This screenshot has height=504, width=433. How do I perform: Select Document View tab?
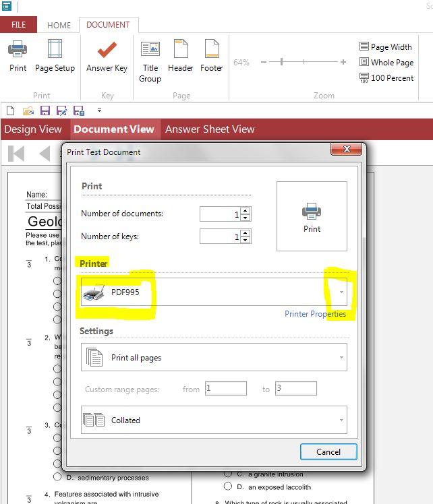[114, 129]
